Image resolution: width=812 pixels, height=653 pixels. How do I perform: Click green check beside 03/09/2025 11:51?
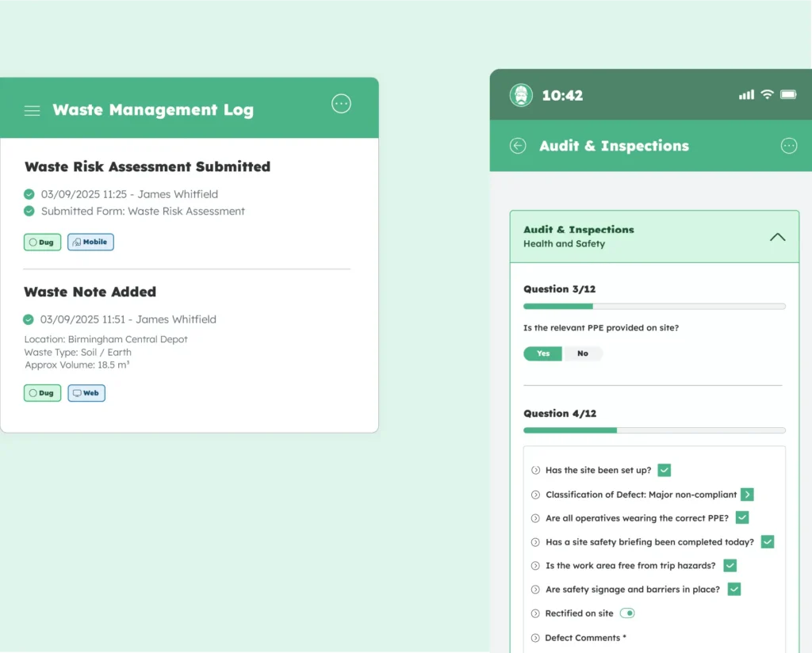coord(29,319)
